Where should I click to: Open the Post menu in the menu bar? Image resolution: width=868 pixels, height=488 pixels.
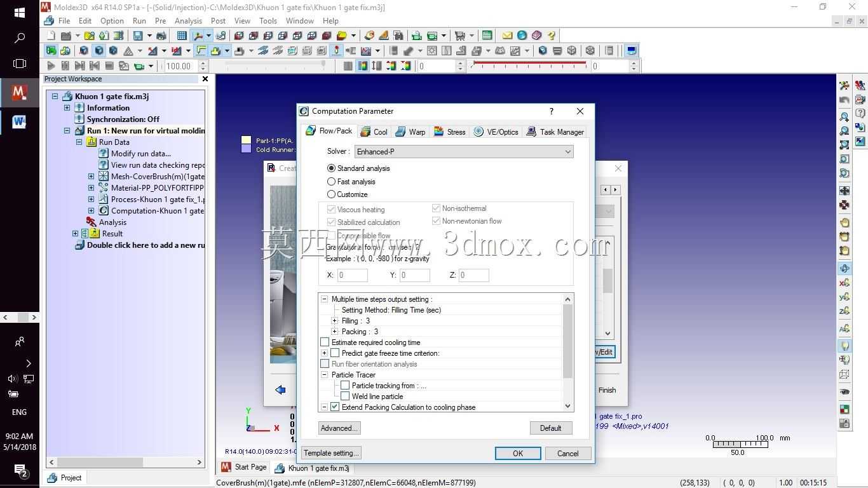pos(218,20)
